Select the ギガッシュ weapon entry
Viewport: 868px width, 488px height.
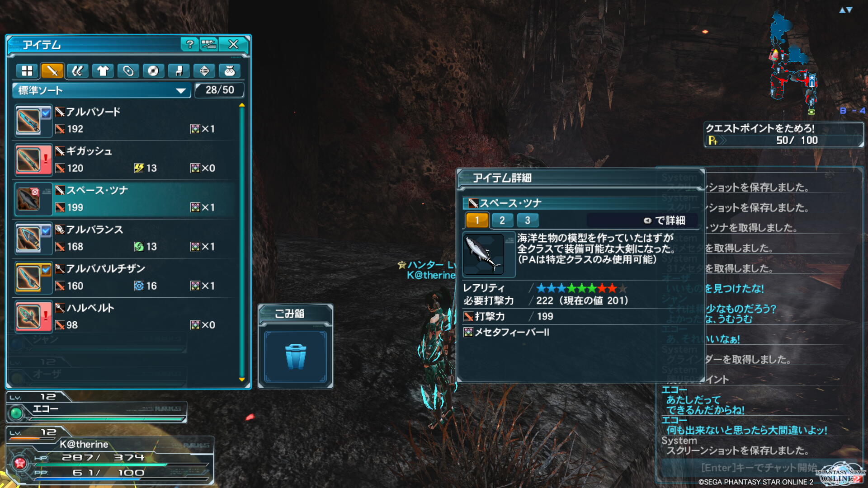coord(125,160)
